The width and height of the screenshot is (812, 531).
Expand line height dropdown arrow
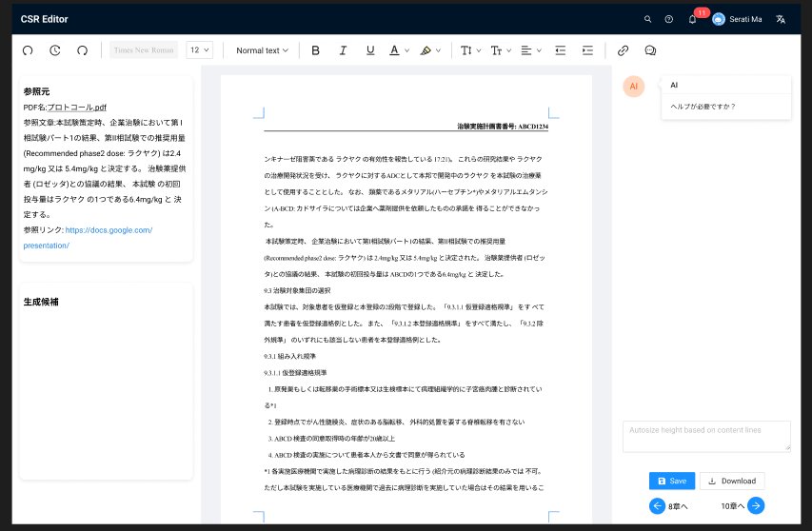click(479, 50)
